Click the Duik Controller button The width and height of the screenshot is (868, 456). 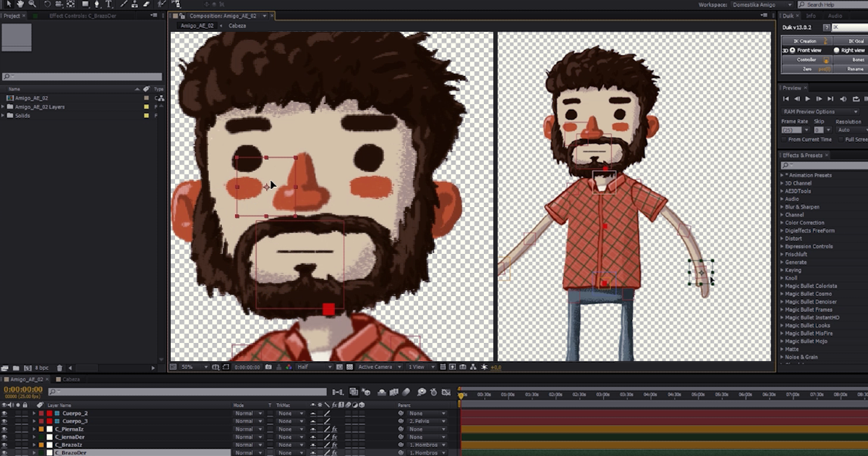tap(806, 59)
